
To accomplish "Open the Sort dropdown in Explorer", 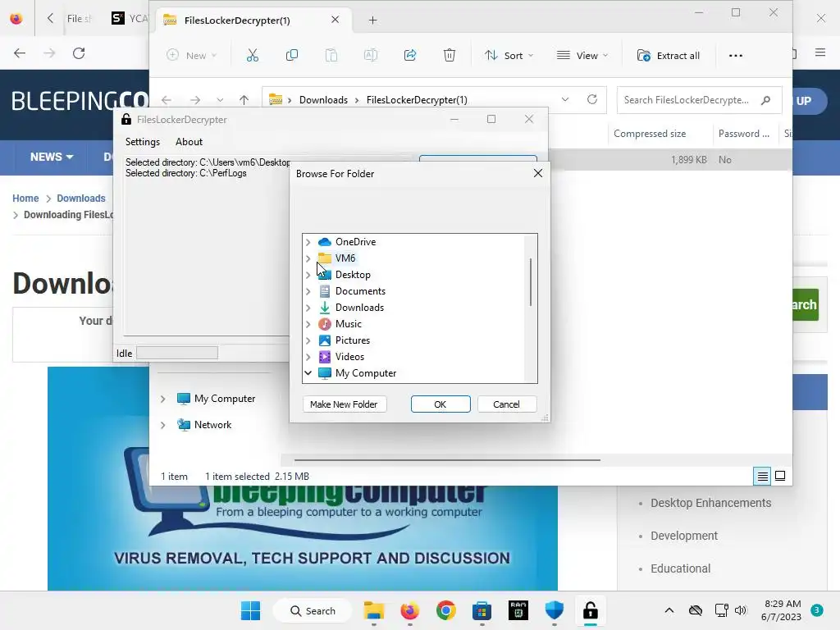I will pyautogui.click(x=509, y=55).
